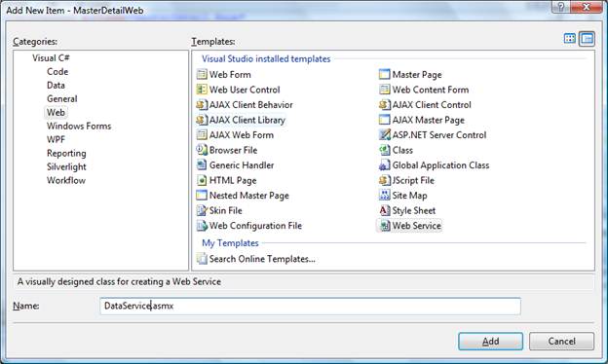Choose the Web Service template icon
Screen dimensions: 608x364
(x=385, y=226)
